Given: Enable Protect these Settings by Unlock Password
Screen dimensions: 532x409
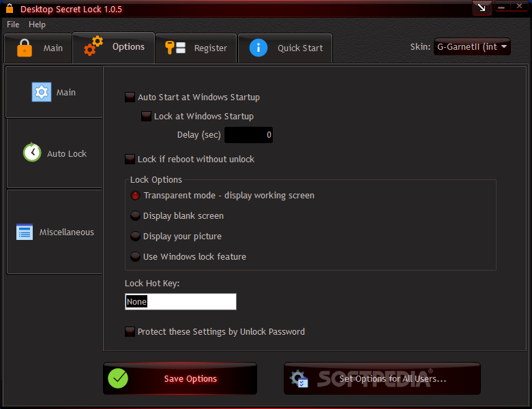Looking at the screenshot, I should [x=130, y=331].
